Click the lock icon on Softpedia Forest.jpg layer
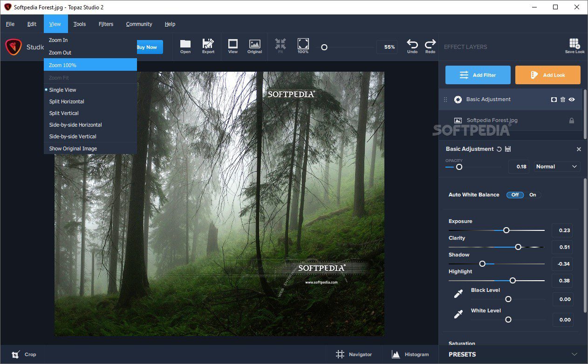Image resolution: width=588 pixels, height=364 pixels. pyautogui.click(x=572, y=121)
